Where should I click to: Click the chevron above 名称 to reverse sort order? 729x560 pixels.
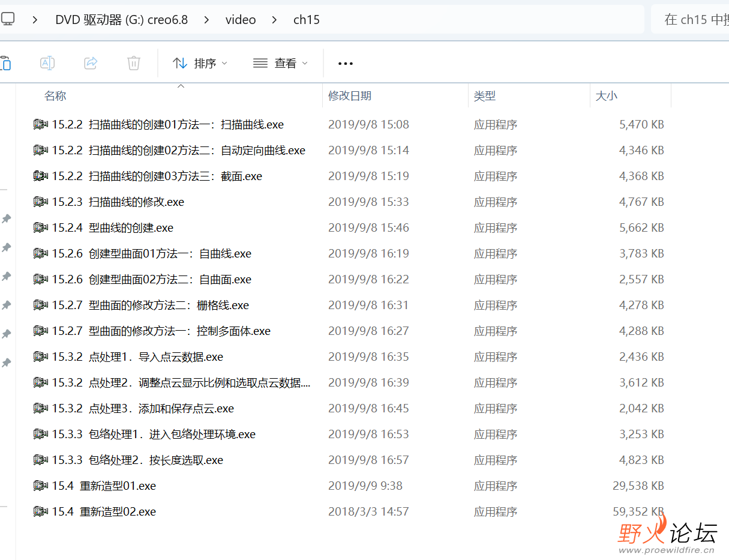coord(181,86)
